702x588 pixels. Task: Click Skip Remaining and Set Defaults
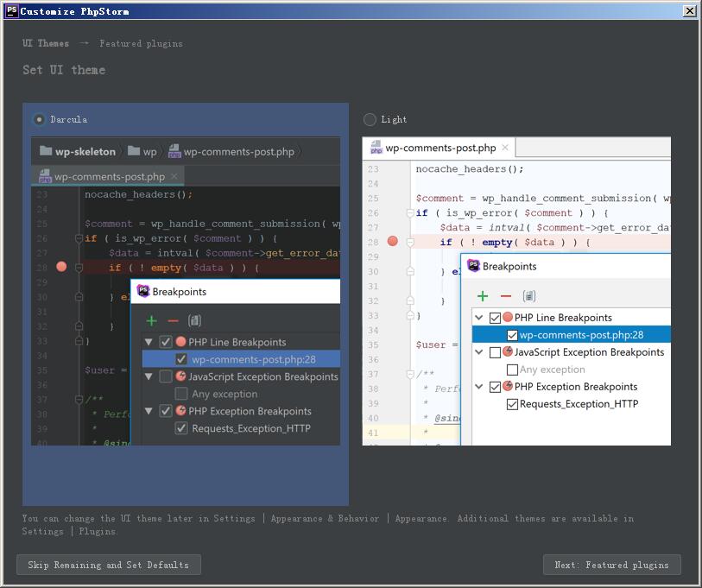tap(109, 565)
